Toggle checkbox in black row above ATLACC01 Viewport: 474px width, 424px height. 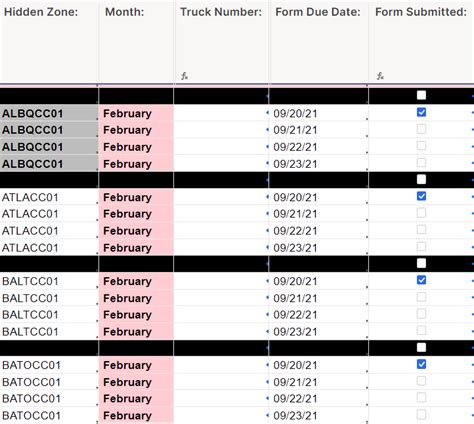[421, 179]
